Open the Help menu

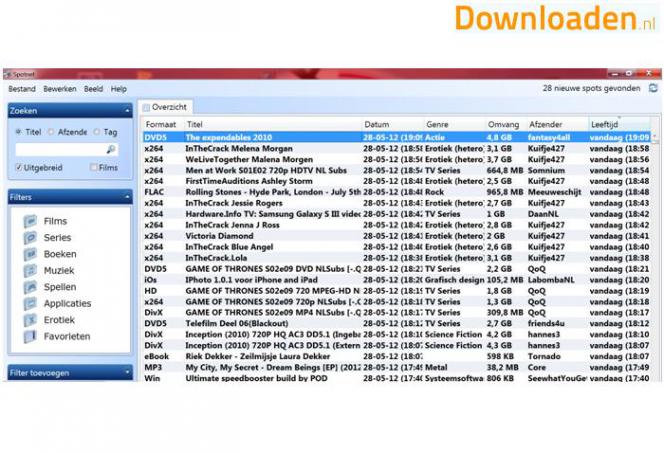119,89
